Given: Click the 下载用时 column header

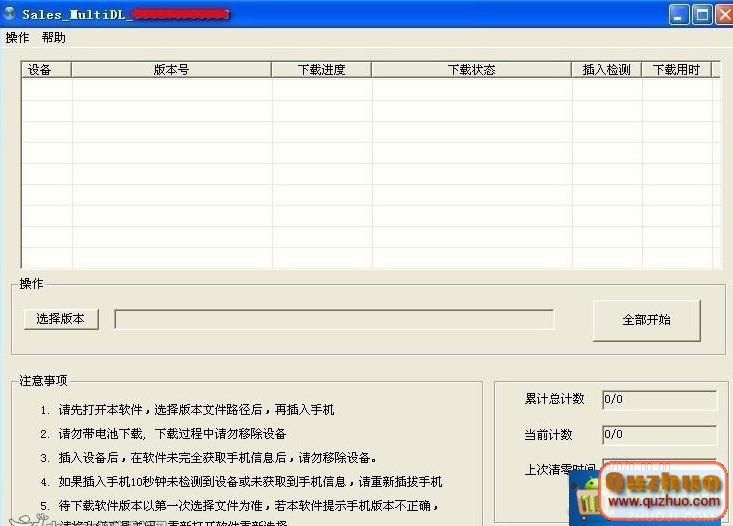Looking at the screenshot, I should 676,70.
